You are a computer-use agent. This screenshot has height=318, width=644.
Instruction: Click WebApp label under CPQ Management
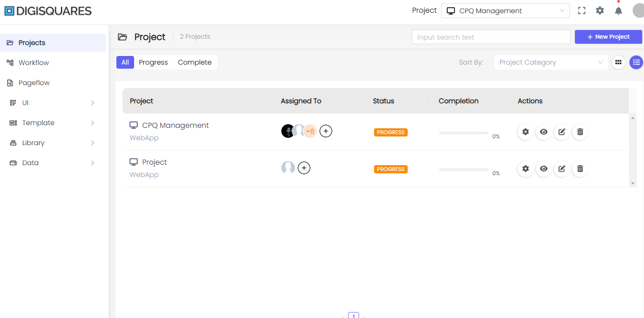144,138
